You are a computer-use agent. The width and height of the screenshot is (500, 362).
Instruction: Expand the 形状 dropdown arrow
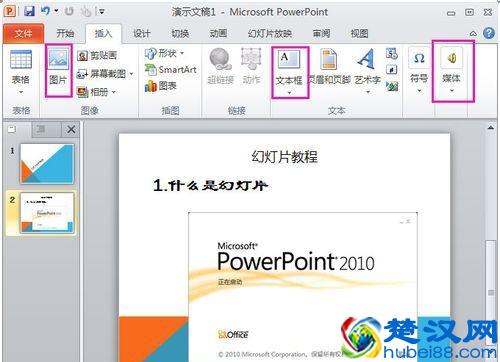pos(182,53)
